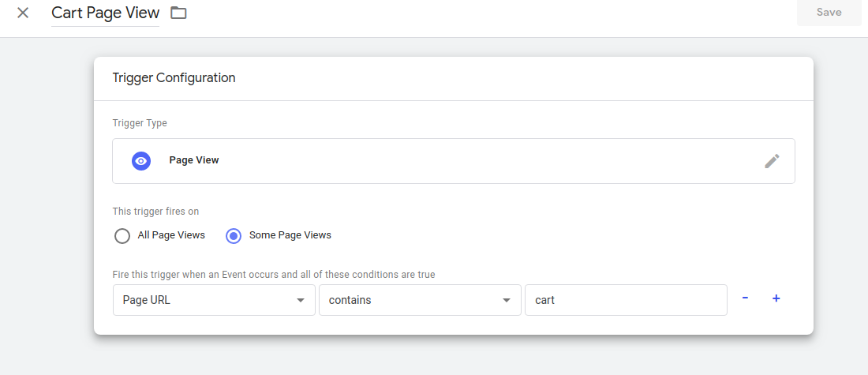This screenshot has width=868, height=375.
Task: Click the pencil icon to edit trigger type
Action: (x=771, y=161)
